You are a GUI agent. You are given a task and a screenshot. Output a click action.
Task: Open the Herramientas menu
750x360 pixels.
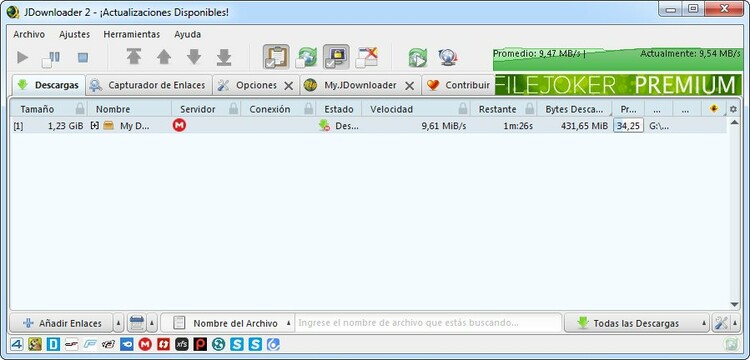tap(132, 34)
